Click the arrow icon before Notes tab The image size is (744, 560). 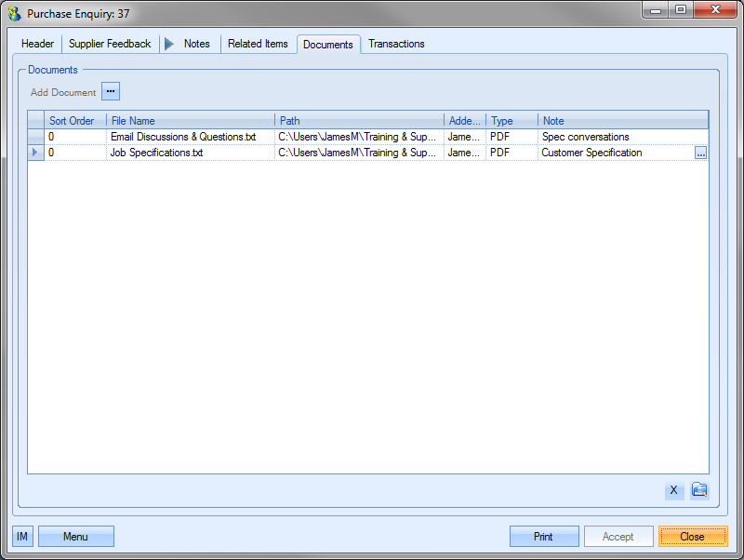[x=169, y=44]
